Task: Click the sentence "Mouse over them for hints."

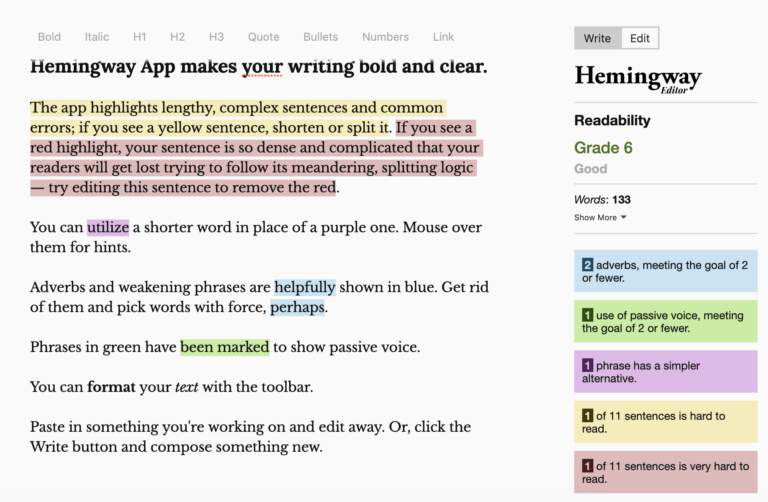Action: click(x=256, y=237)
